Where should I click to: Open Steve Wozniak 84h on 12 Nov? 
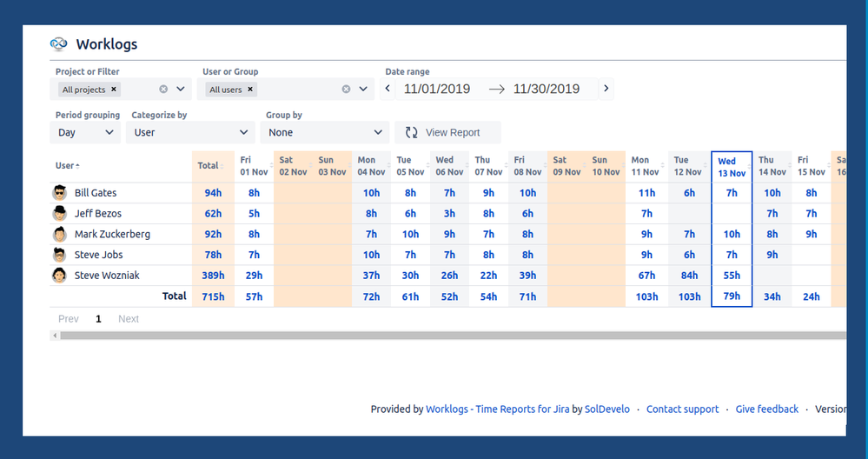689,276
